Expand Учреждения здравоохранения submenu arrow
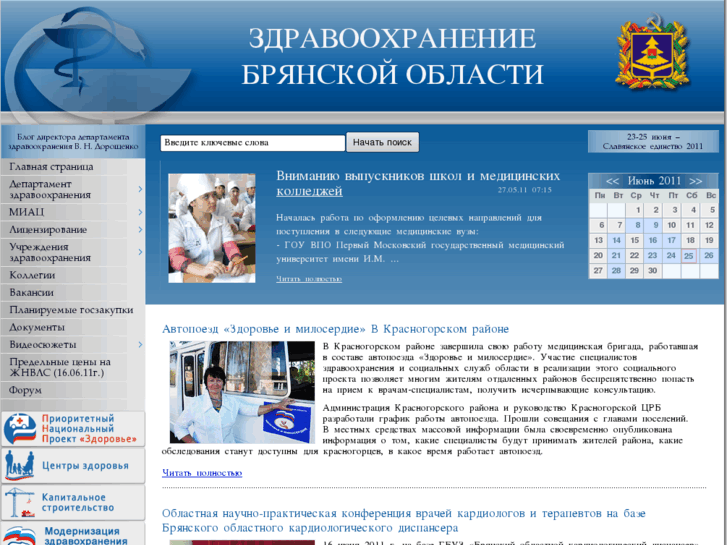Screen dimensions: 727x545 point(140,252)
